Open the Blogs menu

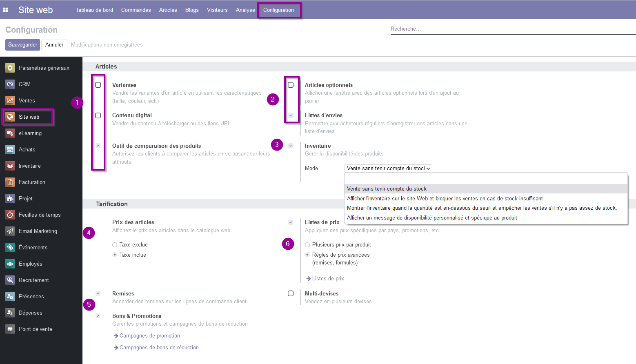click(x=192, y=10)
